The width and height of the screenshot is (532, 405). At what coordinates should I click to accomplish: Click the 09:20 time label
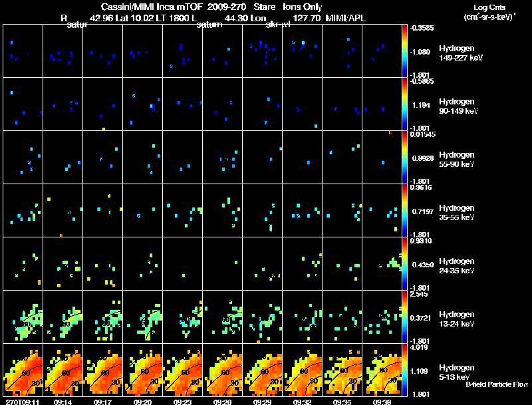(142, 402)
